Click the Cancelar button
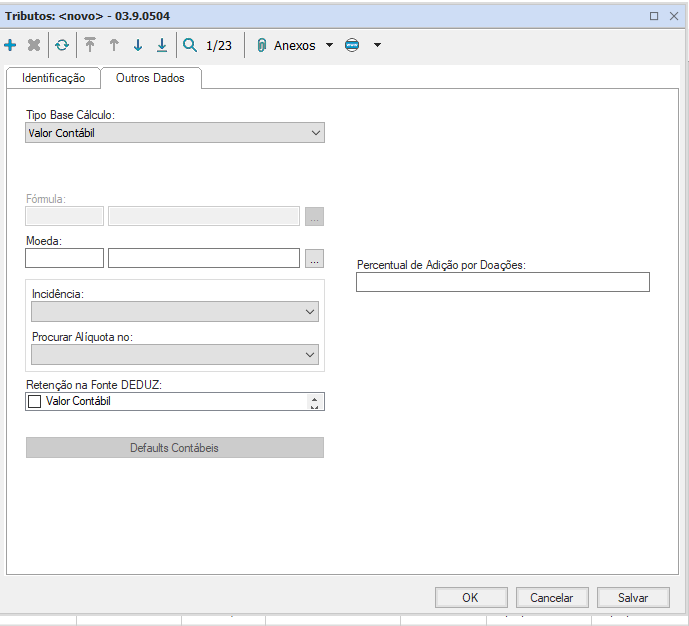Image resolution: width=689 pixels, height=626 pixels. coord(551,597)
